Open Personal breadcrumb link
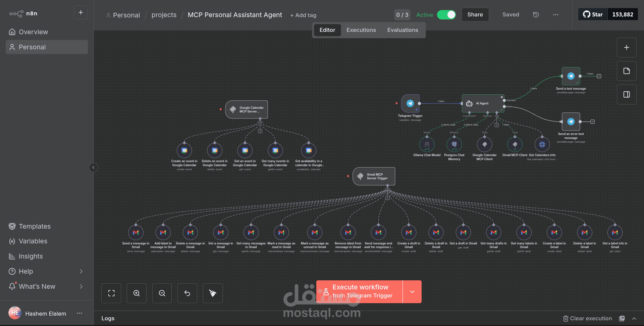 (123, 15)
